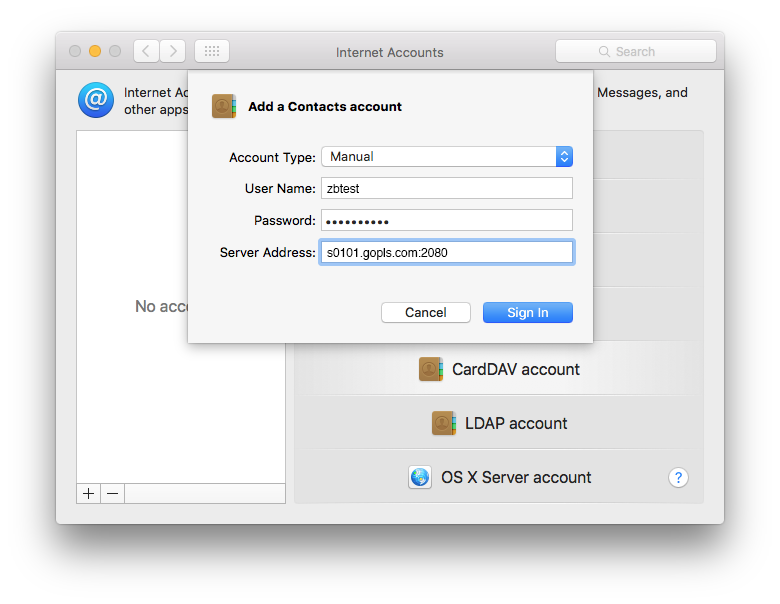Show all preferences with grid button
The height and width of the screenshot is (604, 780).
pyautogui.click(x=212, y=51)
